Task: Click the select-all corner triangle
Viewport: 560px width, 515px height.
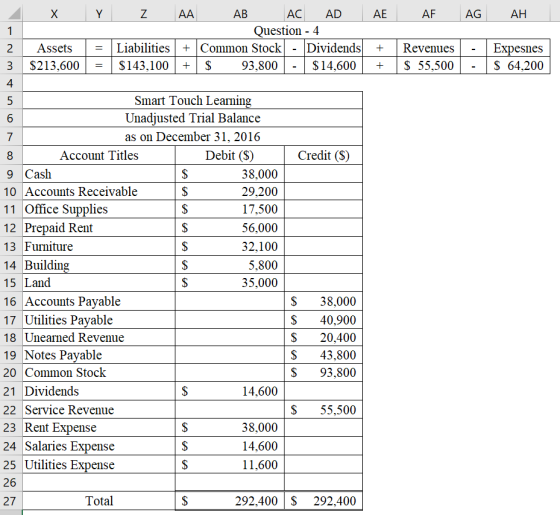Action: [14, 14]
